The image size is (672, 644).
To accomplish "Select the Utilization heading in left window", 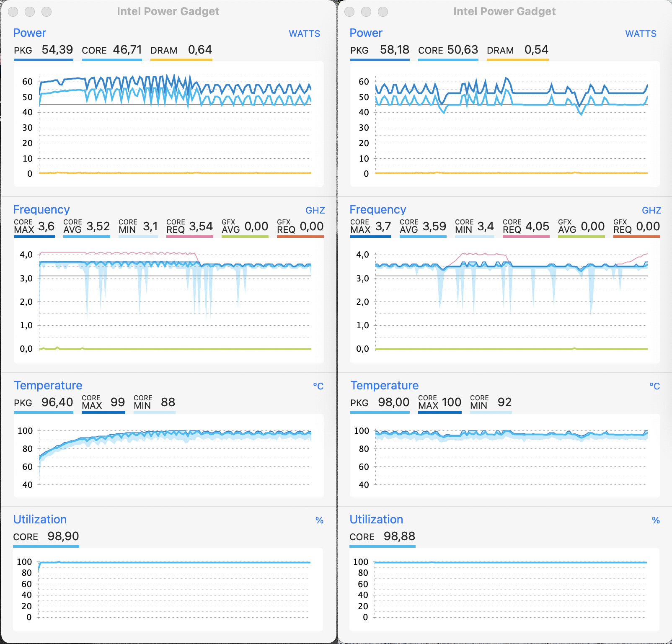I will click(x=40, y=519).
